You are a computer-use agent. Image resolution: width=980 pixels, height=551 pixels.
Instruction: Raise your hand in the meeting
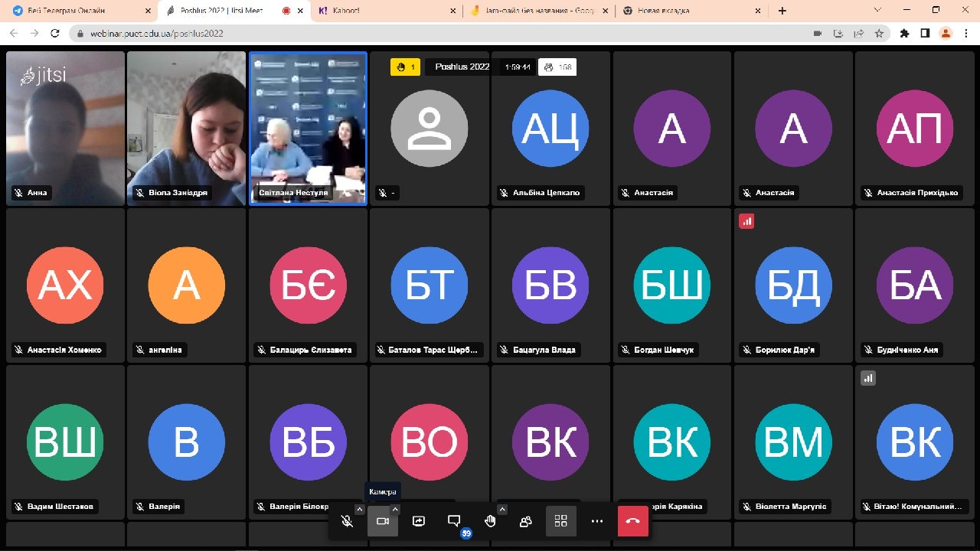coord(490,521)
